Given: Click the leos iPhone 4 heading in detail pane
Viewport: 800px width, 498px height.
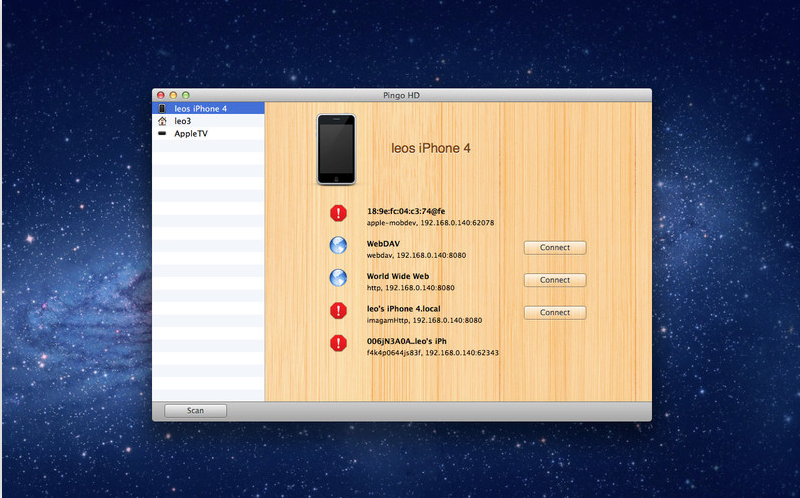Looking at the screenshot, I should (431, 148).
